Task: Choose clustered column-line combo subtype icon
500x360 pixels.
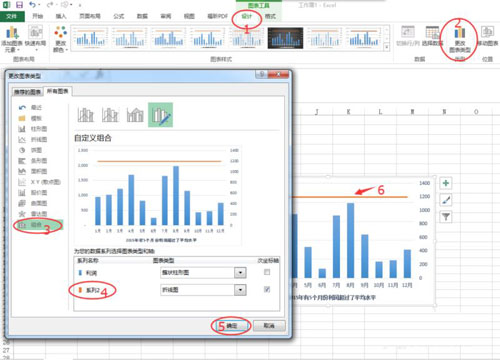Action: [x=86, y=115]
